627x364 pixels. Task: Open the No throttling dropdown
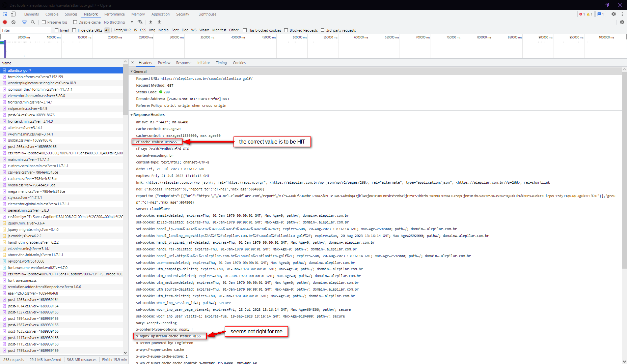(x=118, y=22)
